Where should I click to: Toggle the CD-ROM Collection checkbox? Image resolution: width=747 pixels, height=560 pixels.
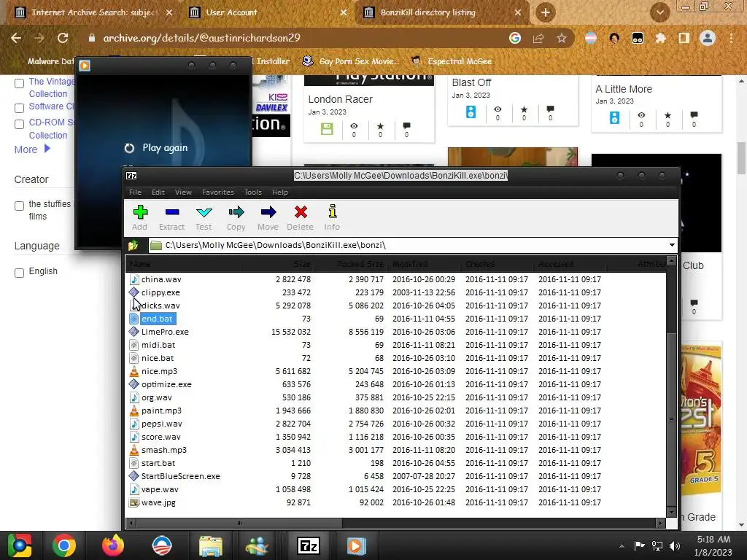[x=20, y=124]
